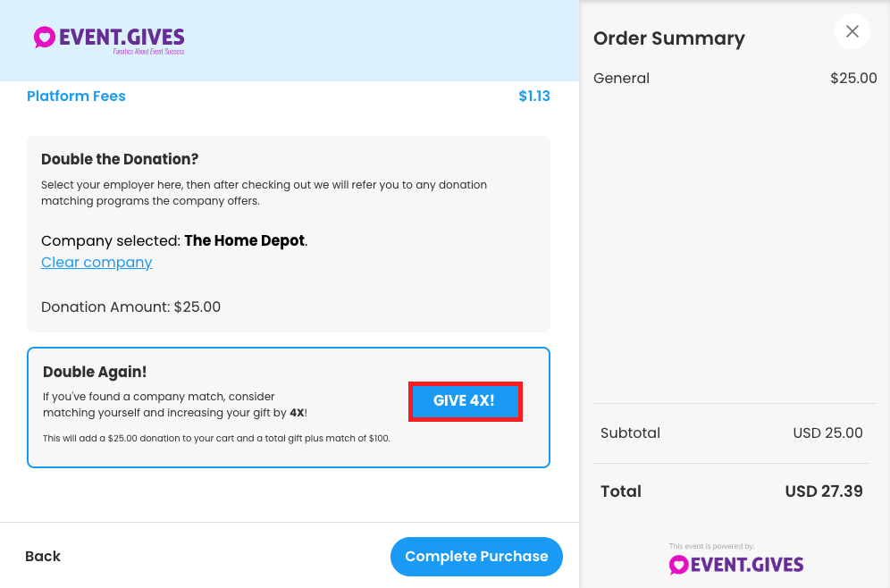Go Back to previous step
890x588 pixels.
click(x=43, y=556)
